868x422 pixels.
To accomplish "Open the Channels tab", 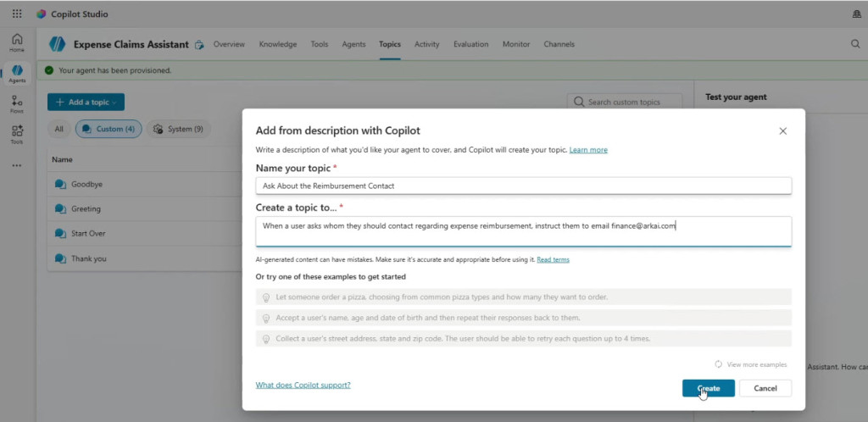I will click(x=559, y=44).
